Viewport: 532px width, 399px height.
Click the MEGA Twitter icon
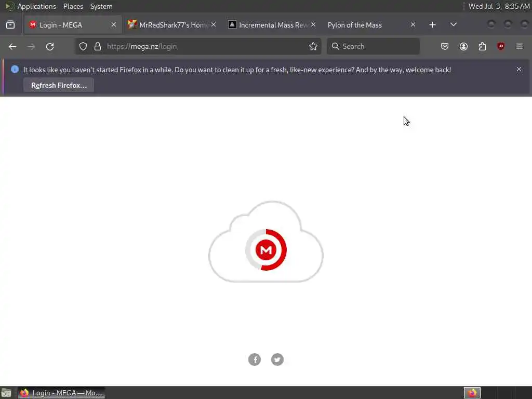[x=277, y=360]
